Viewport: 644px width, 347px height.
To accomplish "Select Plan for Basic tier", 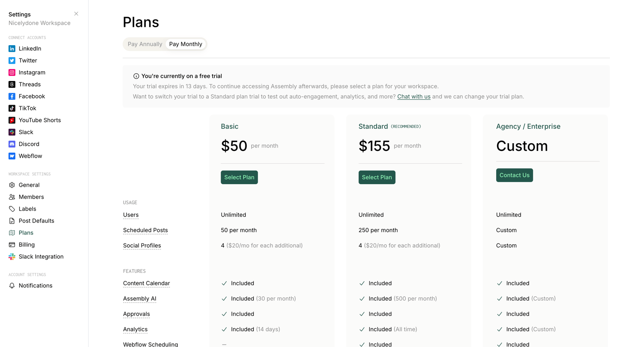I will (239, 177).
